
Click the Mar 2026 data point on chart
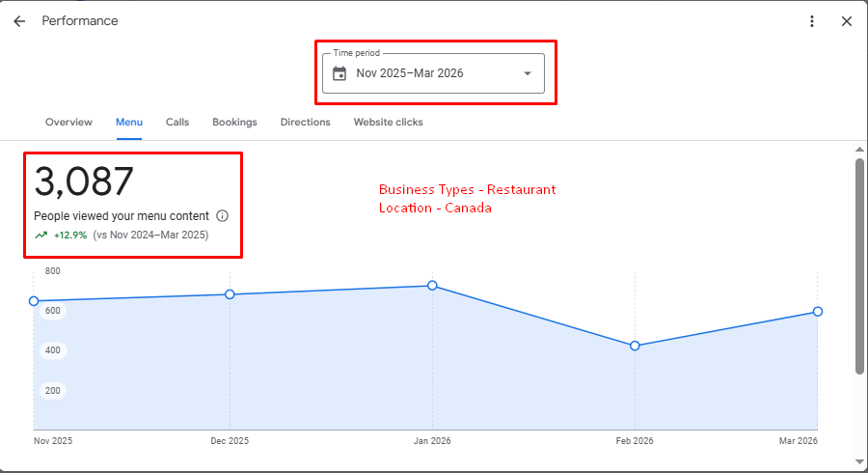pyautogui.click(x=818, y=312)
